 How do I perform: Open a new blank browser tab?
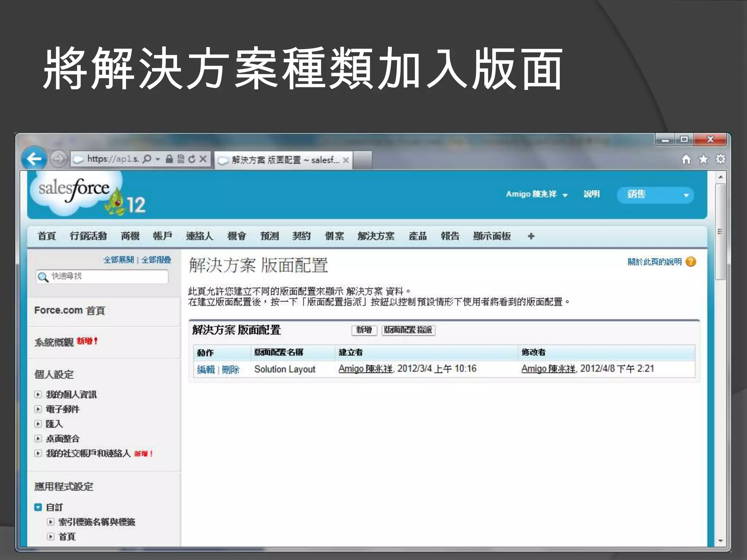click(x=363, y=160)
